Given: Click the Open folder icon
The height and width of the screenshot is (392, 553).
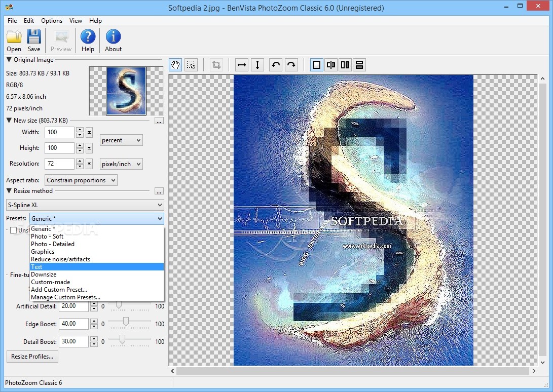Looking at the screenshot, I should pyautogui.click(x=14, y=36).
